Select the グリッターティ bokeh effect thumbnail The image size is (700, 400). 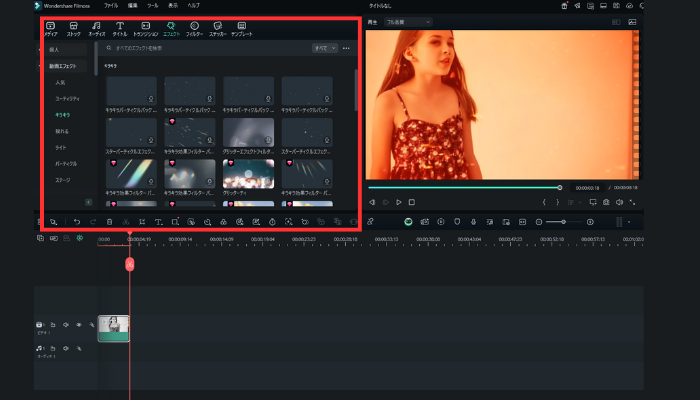click(x=248, y=174)
